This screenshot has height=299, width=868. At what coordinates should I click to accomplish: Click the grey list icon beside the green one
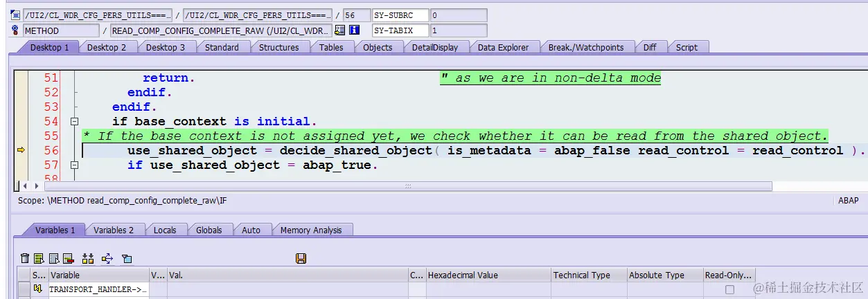pos(53,258)
